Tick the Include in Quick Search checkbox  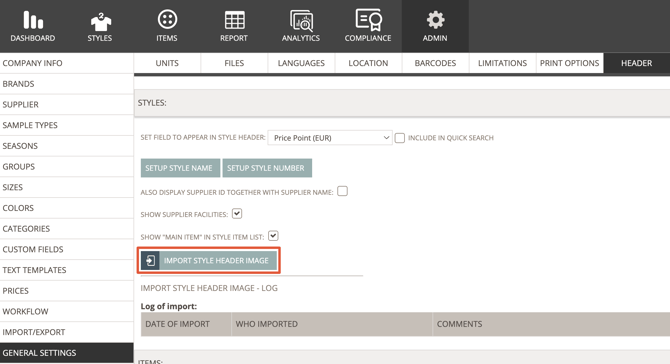[400, 138]
